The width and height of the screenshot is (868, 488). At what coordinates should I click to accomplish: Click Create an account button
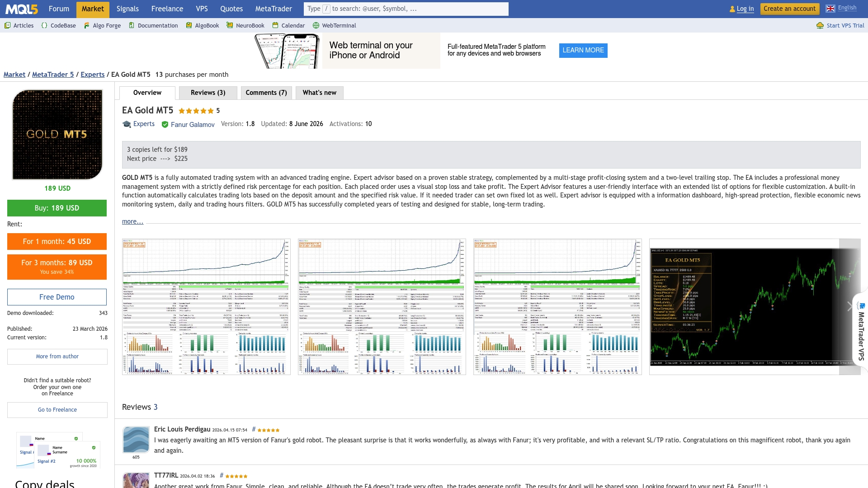(x=790, y=9)
